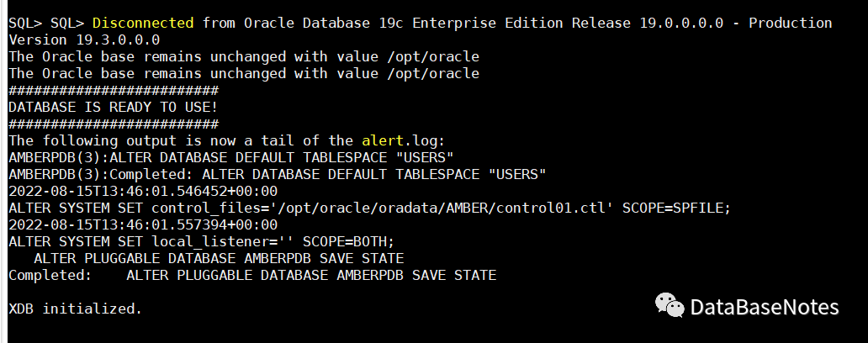Screen dimensions: 868x343
Task: Click the highlighted "alert" word in alert.log
Action: (x=383, y=140)
